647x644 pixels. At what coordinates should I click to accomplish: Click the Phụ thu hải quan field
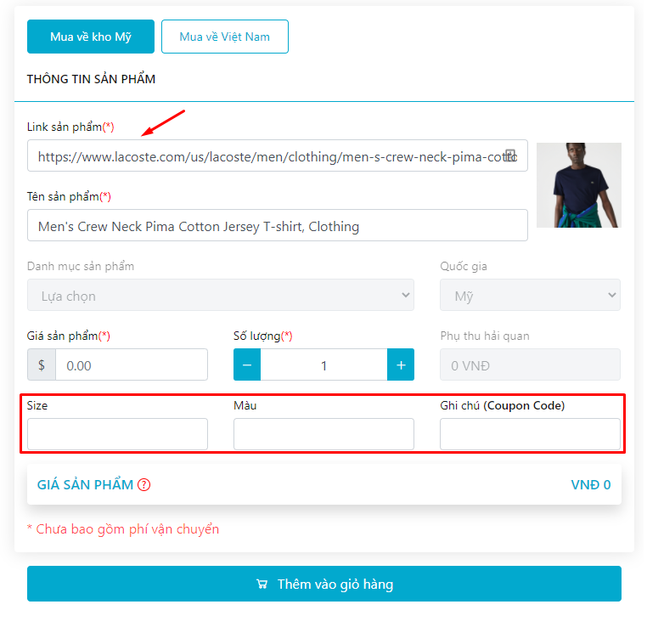[530, 365]
